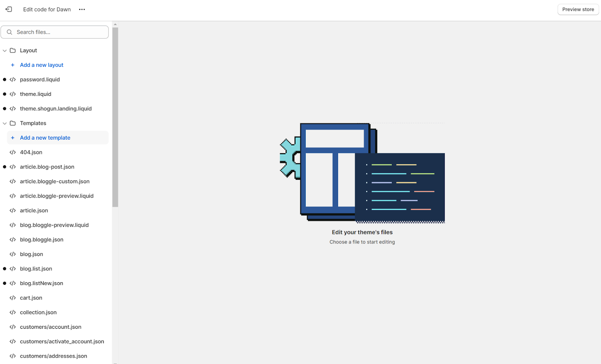The image size is (601, 364).
Task: Click code icon next to theme.shogun.landing.liquid
Action: tap(13, 109)
